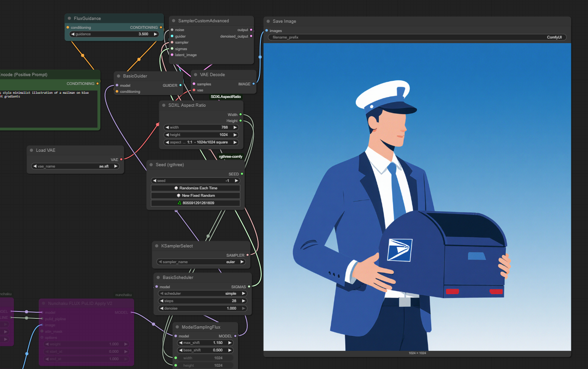Viewport: 588px width, 369px height.
Task: Click SamplerCustomAdvanced latent_image input port
Action: (x=172, y=55)
